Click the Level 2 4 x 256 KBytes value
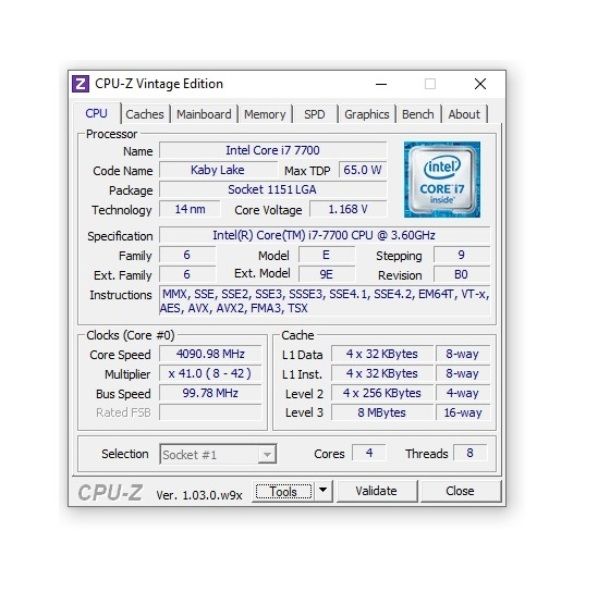610x592 pixels. coord(382,393)
